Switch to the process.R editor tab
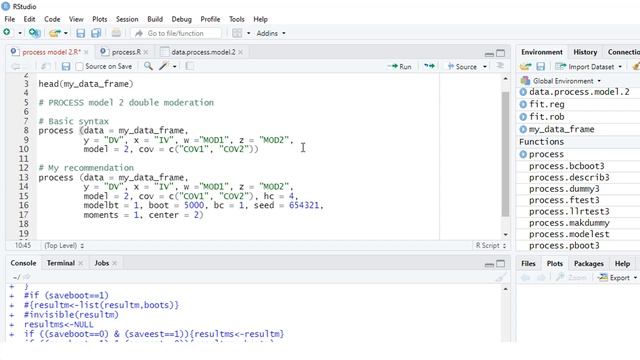640x360 pixels. (x=126, y=52)
